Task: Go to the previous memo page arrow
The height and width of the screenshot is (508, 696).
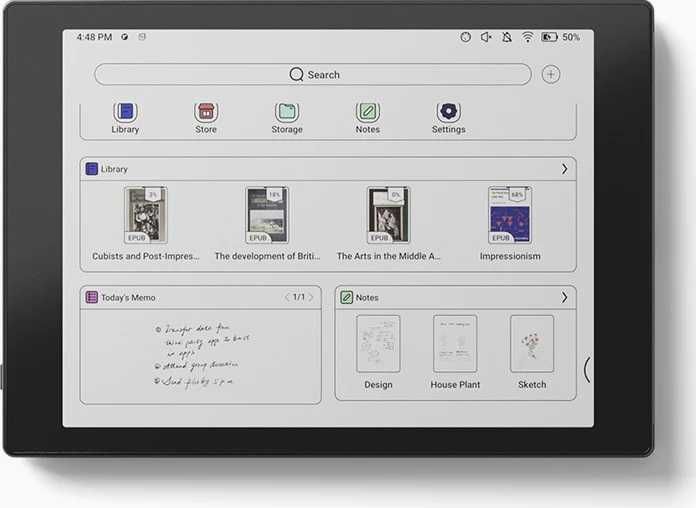Action: coord(287,297)
